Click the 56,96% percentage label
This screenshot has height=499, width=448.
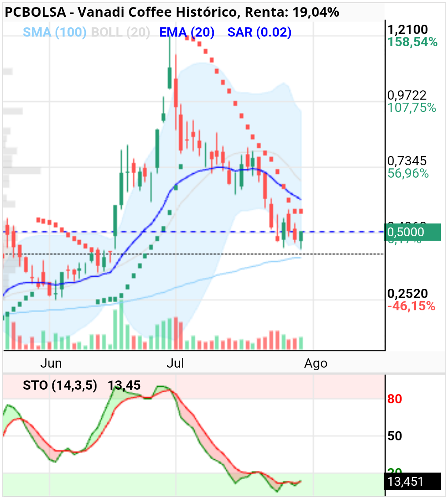(x=408, y=173)
